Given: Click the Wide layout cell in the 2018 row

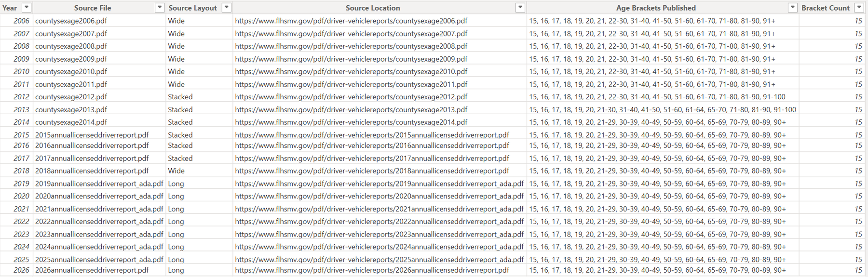Looking at the screenshot, I should pos(176,171).
